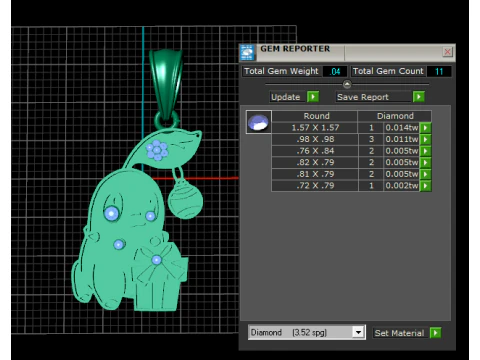Select the .72 X .79 size cell
The height and width of the screenshot is (360, 480).
(x=315, y=186)
